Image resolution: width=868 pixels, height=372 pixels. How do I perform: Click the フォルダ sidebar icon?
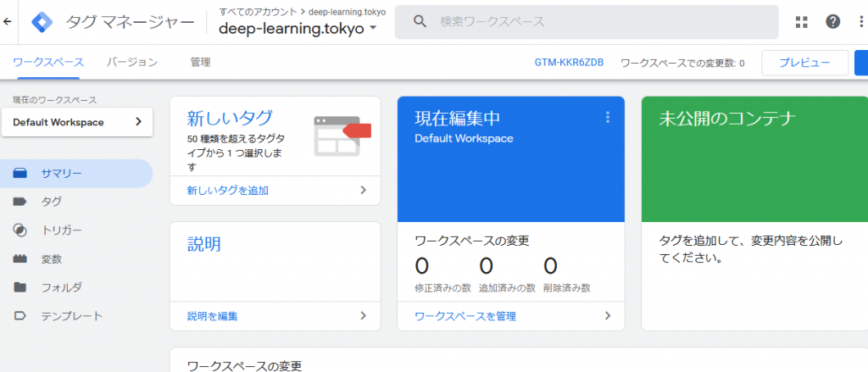[x=20, y=287]
